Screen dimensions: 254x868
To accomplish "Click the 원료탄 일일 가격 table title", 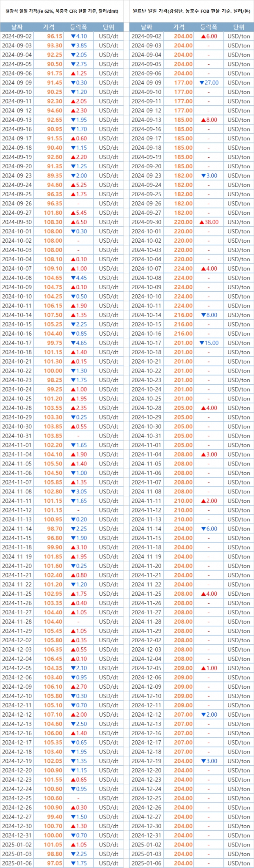I will coord(191,11).
